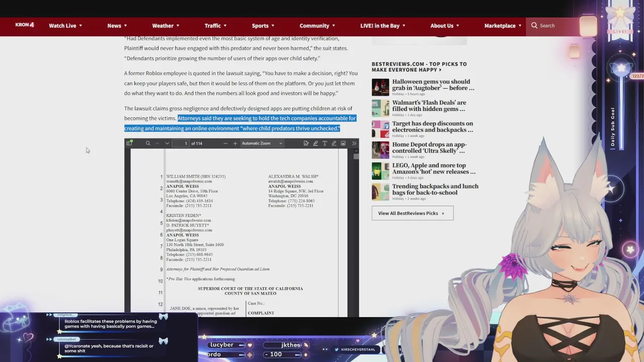Expand the LIVE! in the Bay dropdown arrow
This screenshot has width=644, height=362.
click(x=404, y=26)
